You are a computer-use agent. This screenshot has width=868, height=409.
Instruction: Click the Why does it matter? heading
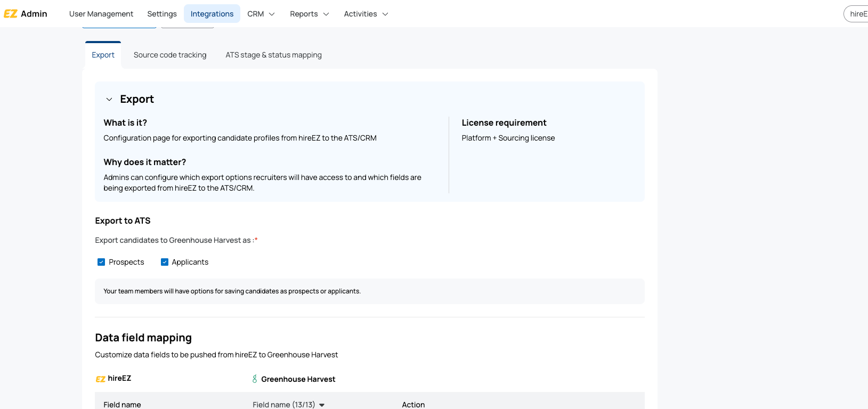[x=145, y=162]
